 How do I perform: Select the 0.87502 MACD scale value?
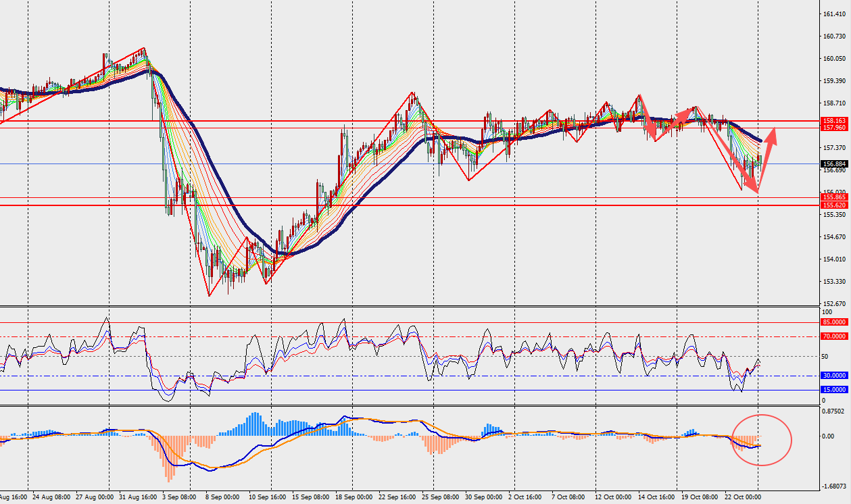click(833, 410)
